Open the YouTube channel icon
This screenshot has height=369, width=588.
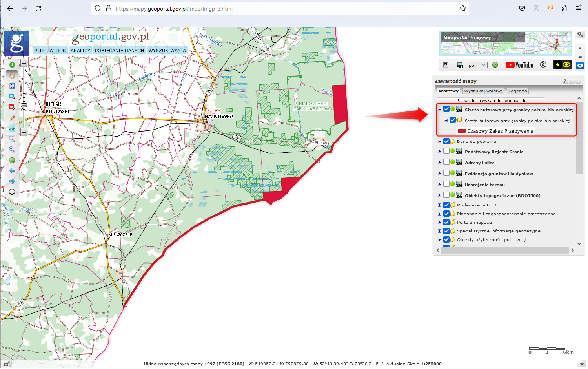click(x=519, y=65)
